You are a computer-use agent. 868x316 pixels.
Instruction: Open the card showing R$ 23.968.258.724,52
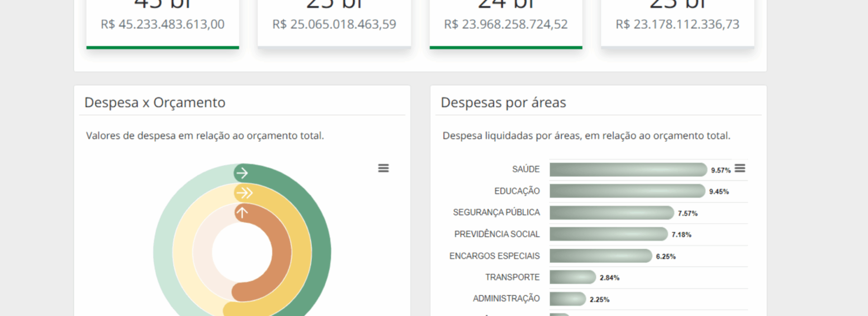(505, 23)
